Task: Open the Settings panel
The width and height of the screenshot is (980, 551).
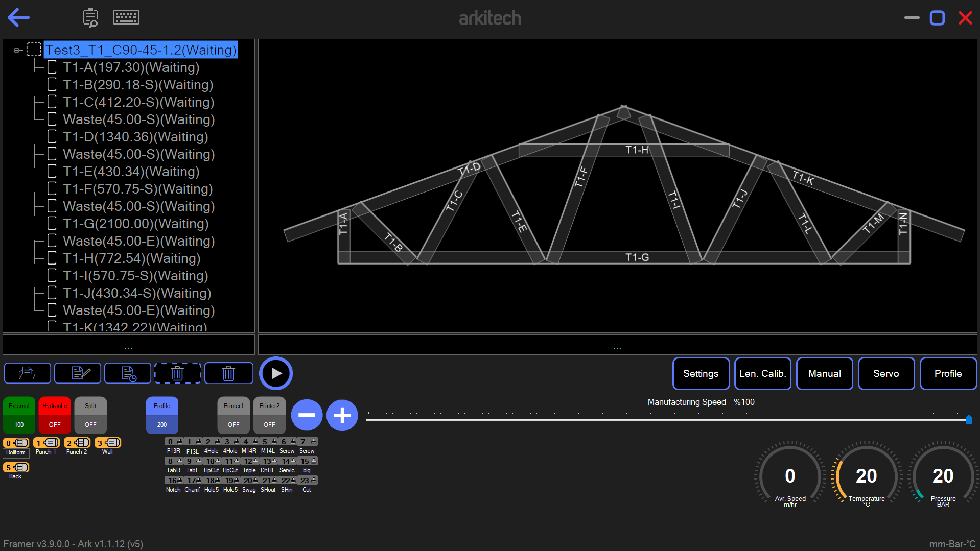Action: 700,373
